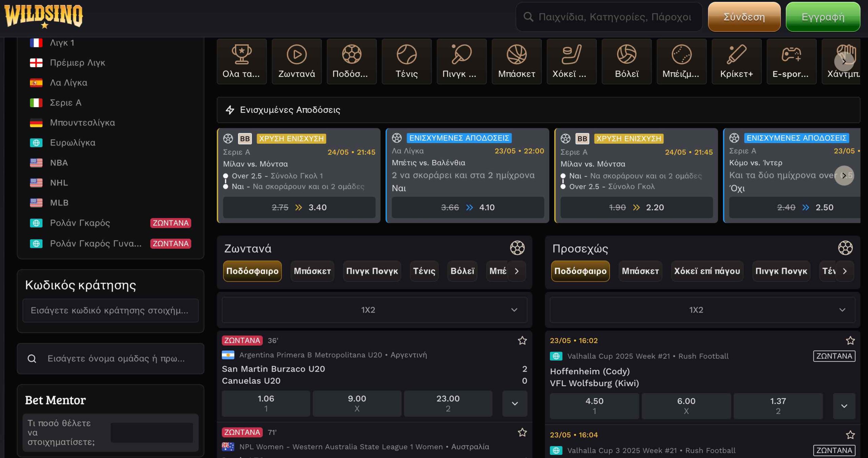Expand more markets for San Martin Burzaco match
Screen dimensions: 868x458
(515, 403)
